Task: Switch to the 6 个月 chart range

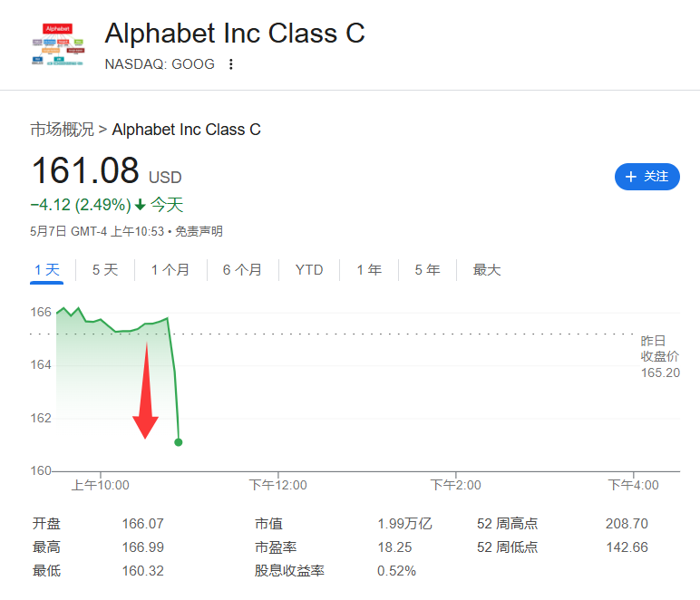Action: pyautogui.click(x=242, y=270)
